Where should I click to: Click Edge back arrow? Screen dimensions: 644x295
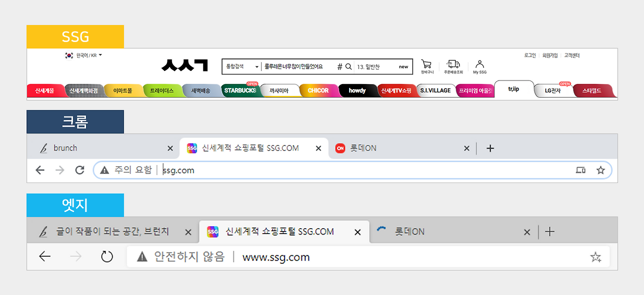pos(45,257)
